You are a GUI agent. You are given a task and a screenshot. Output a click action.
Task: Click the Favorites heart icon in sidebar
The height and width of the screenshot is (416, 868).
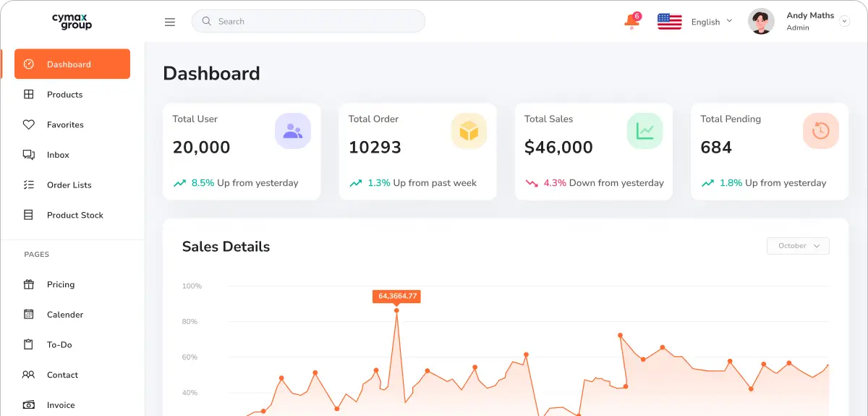coord(29,124)
